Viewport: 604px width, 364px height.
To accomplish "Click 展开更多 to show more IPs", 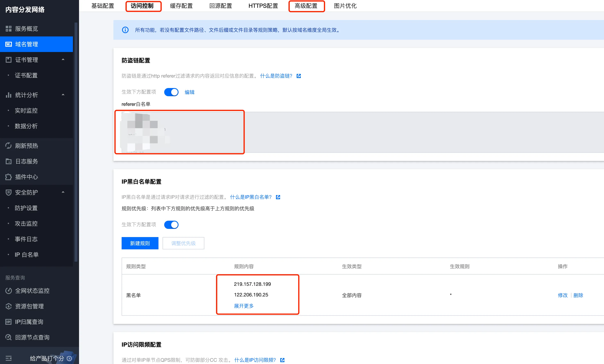I will point(244,306).
